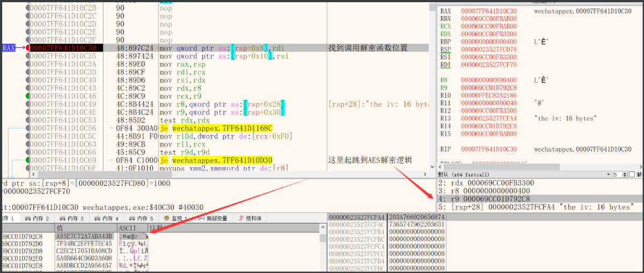
Task: Select stack value 7365747962203631
Action: click(417, 224)
